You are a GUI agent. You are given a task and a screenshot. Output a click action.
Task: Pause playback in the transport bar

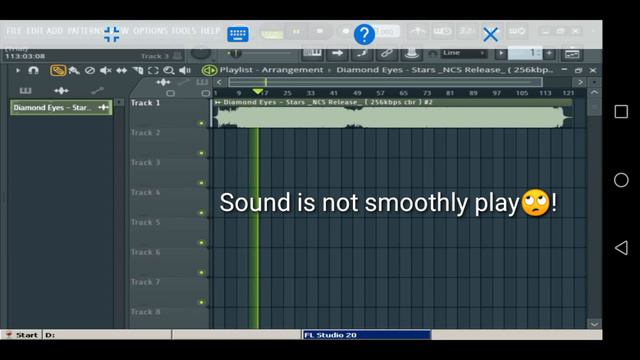[297, 31]
